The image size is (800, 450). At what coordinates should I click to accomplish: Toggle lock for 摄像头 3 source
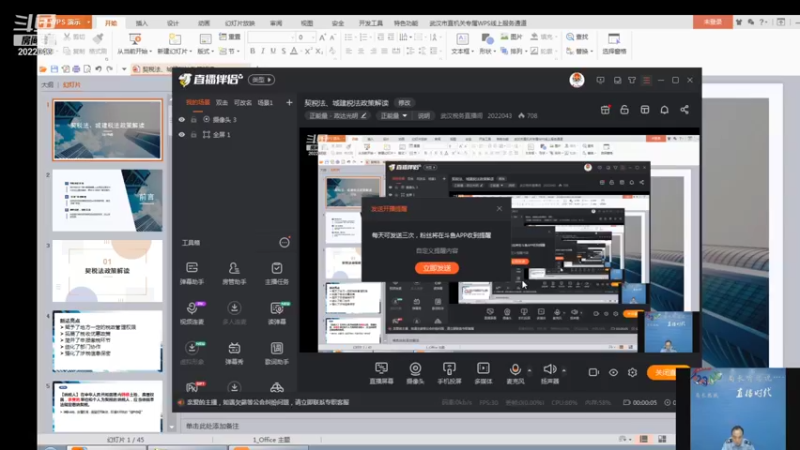tap(194, 119)
